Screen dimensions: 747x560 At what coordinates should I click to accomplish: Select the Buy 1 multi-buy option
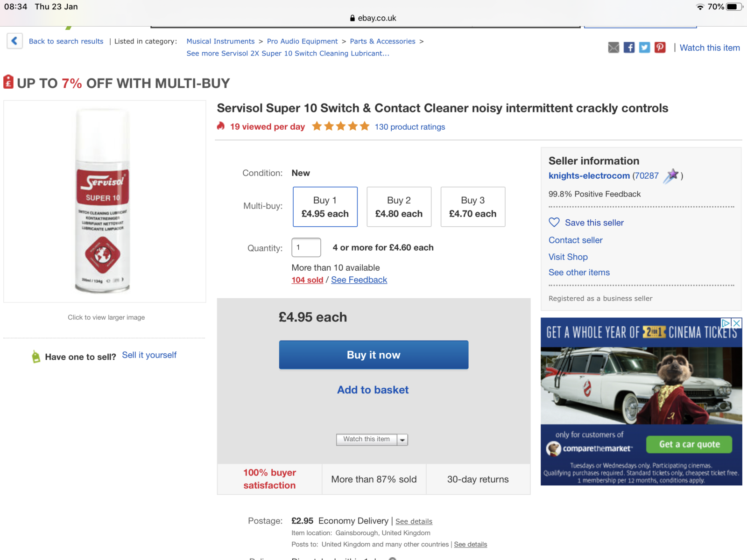325,207
